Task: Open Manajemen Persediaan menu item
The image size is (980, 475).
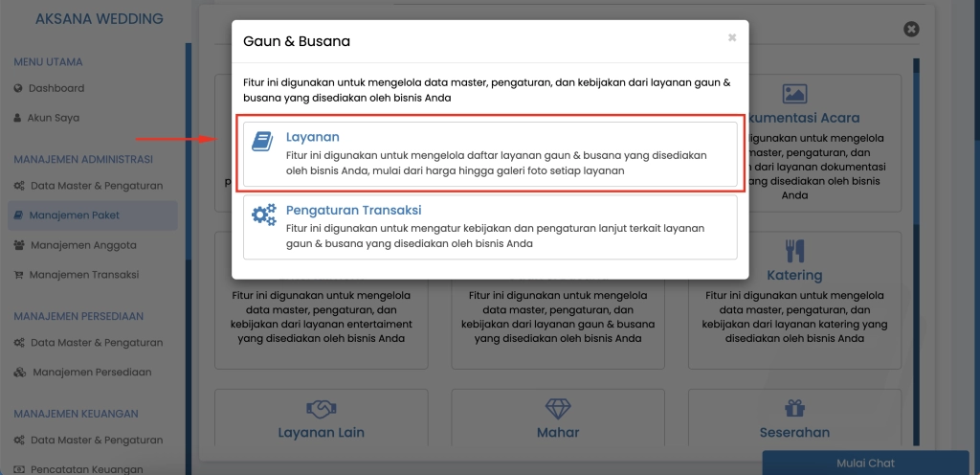Action: [x=92, y=372]
